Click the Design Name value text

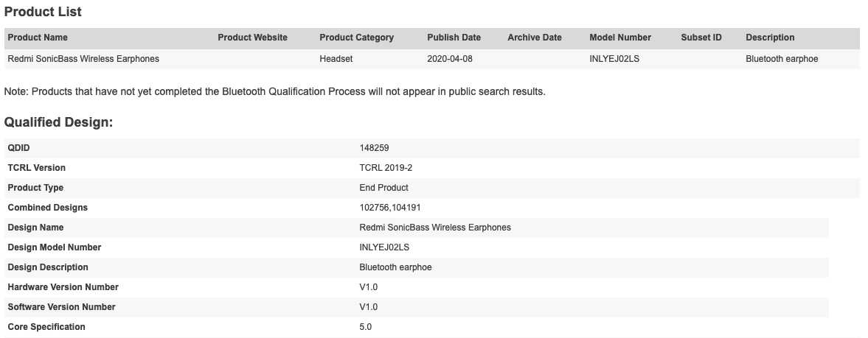(435, 228)
